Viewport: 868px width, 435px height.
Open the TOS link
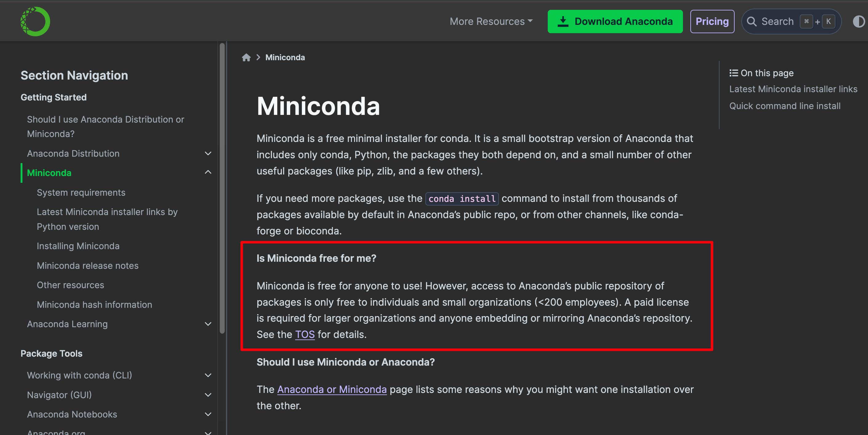coord(305,335)
